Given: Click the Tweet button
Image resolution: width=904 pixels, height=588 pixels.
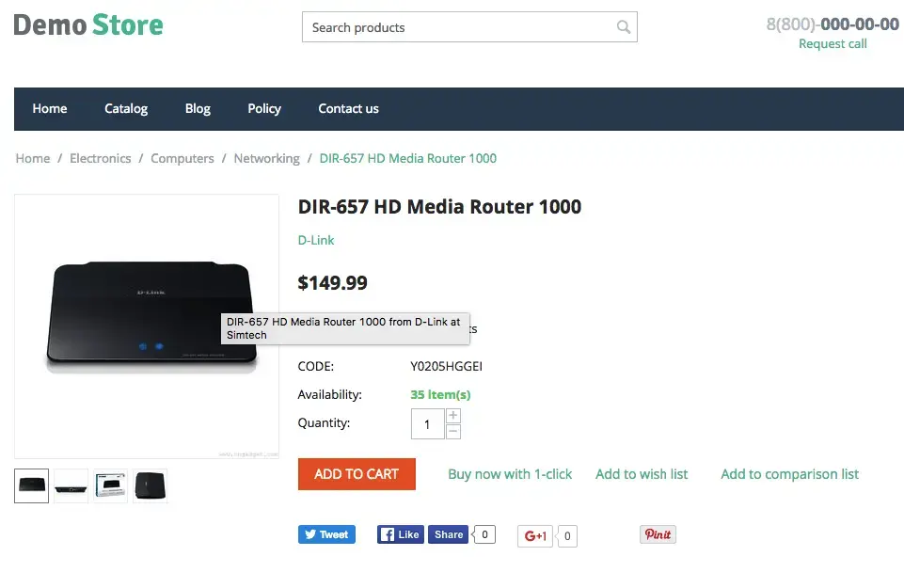Looking at the screenshot, I should (x=326, y=534).
